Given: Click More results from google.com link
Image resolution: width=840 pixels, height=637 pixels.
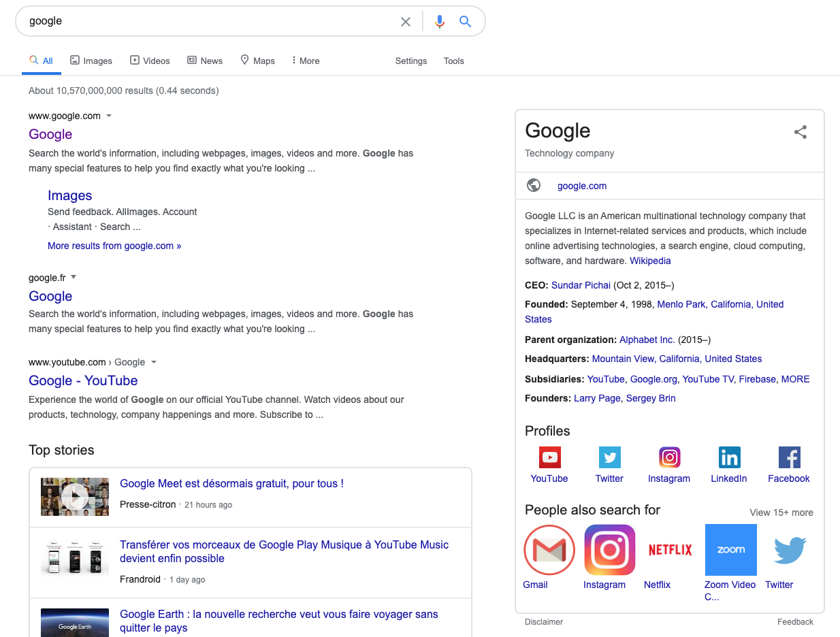Looking at the screenshot, I should 114,246.
